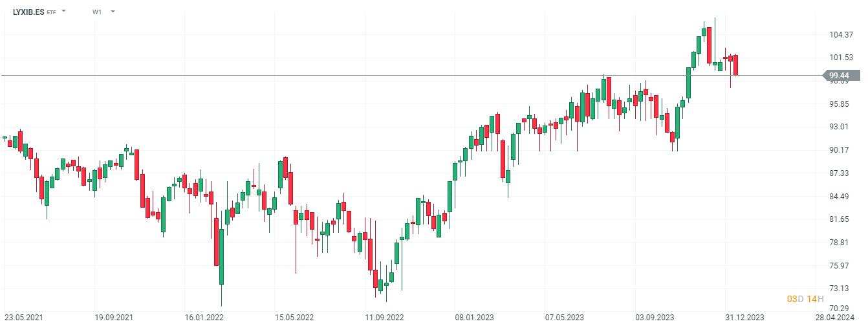Open the LYXIB.ES symbol dropdown arrow

[x=63, y=12]
